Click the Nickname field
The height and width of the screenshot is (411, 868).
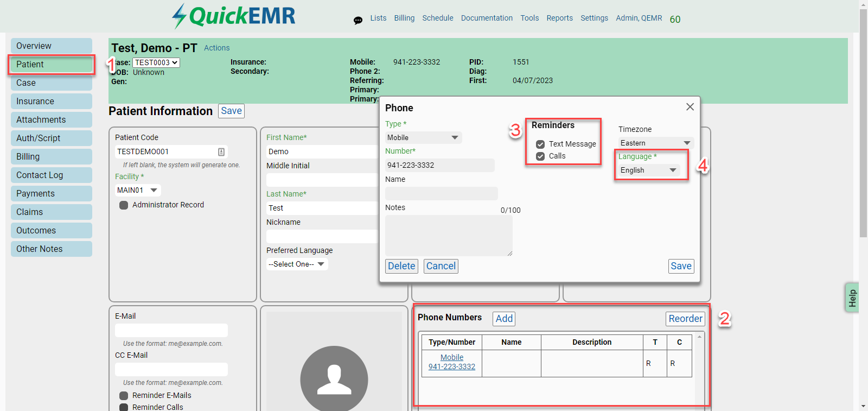pos(321,237)
